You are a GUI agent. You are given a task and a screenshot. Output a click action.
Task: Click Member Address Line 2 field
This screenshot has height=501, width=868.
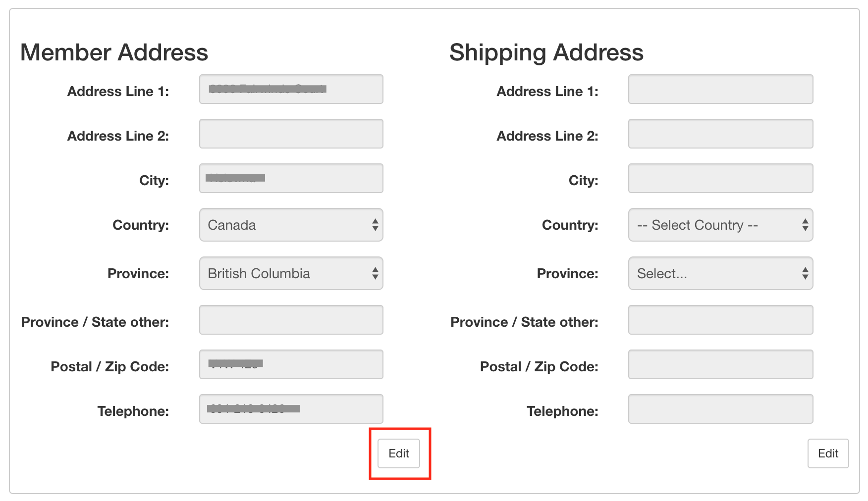click(291, 134)
